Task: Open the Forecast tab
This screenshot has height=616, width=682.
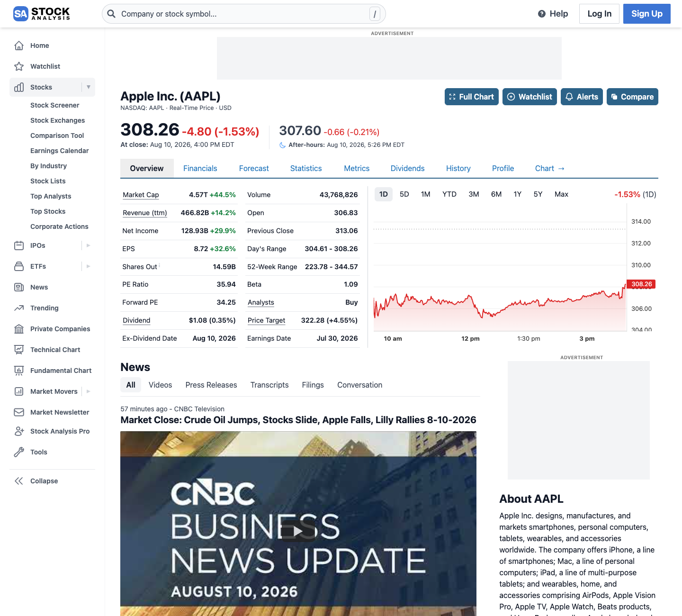Action: [x=254, y=169]
